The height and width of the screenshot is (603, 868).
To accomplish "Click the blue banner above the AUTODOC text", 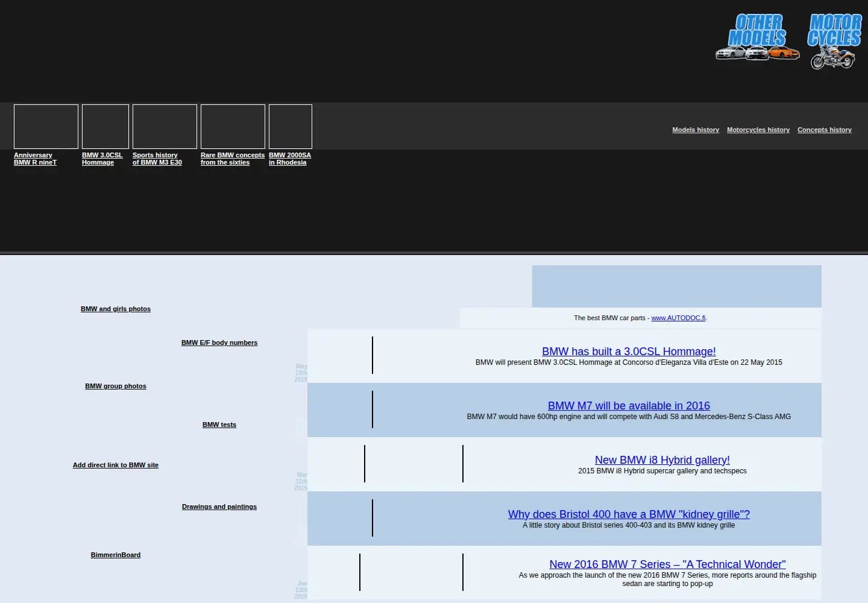I will (677, 286).
